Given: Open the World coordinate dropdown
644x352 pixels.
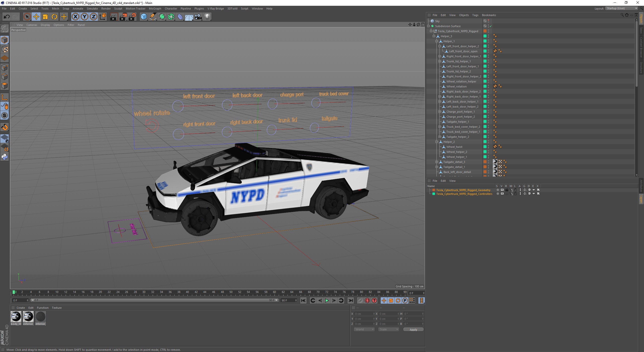Looking at the screenshot, I should pos(364,329).
